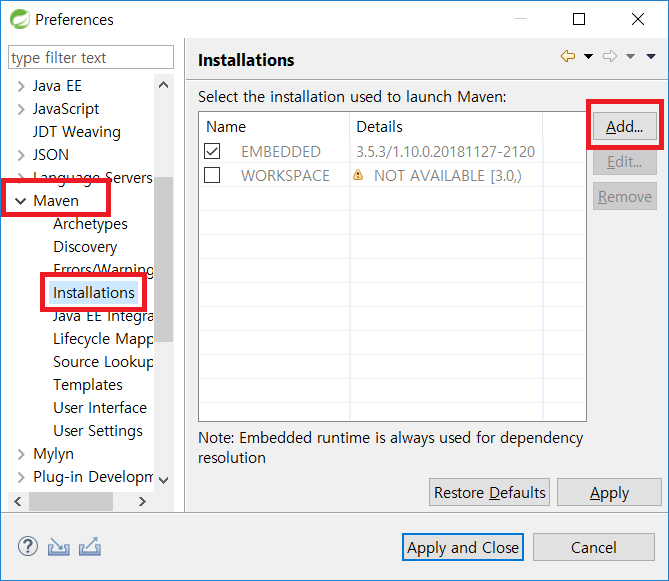Select Lifecycle Mappings under Maven
This screenshot has height=581, width=669.
tap(103, 339)
